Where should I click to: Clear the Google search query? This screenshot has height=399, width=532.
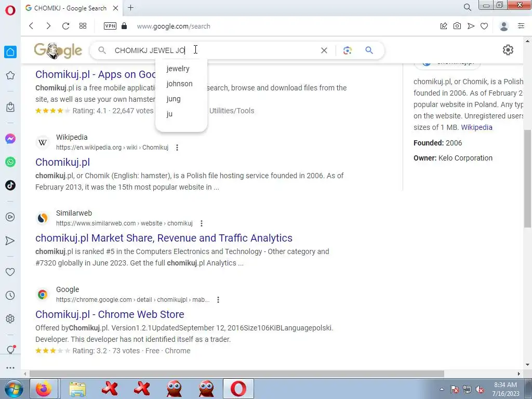click(x=324, y=50)
